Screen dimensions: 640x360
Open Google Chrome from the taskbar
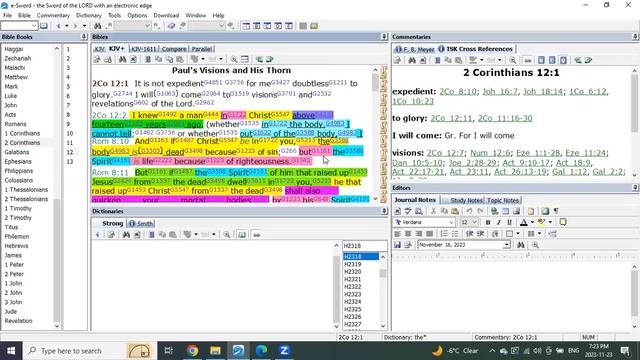pos(193,351)
